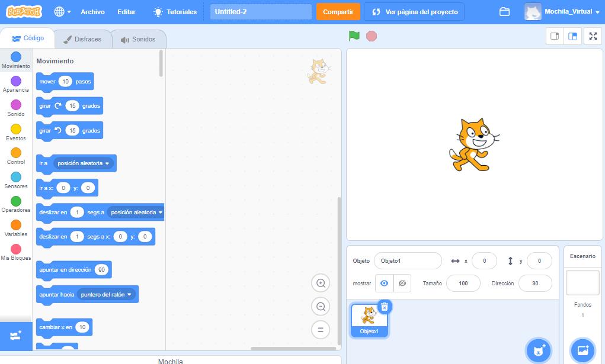Stop the project with the red stop sign
This screenshot has height=364, width=605.
(371, 36)
